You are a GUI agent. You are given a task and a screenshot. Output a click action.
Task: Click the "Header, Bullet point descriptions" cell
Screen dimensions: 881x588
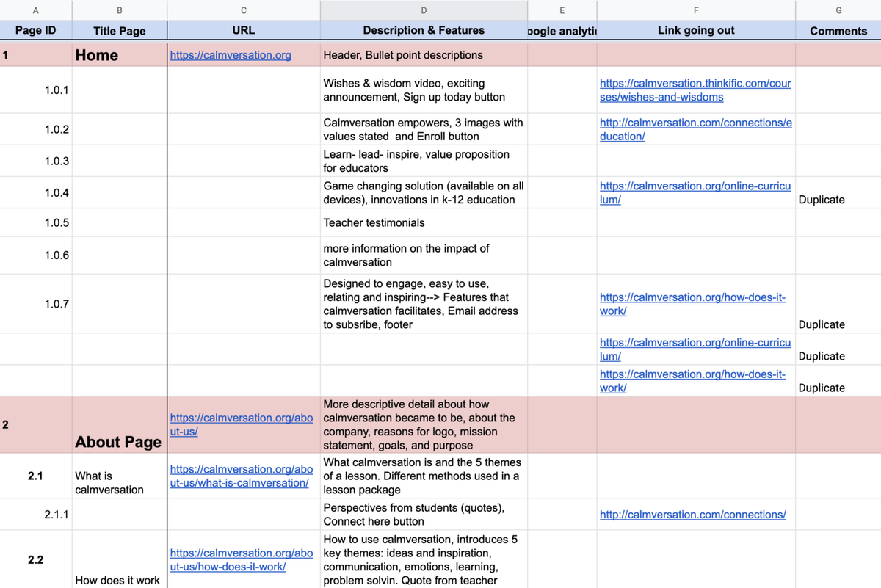point(424,55)
